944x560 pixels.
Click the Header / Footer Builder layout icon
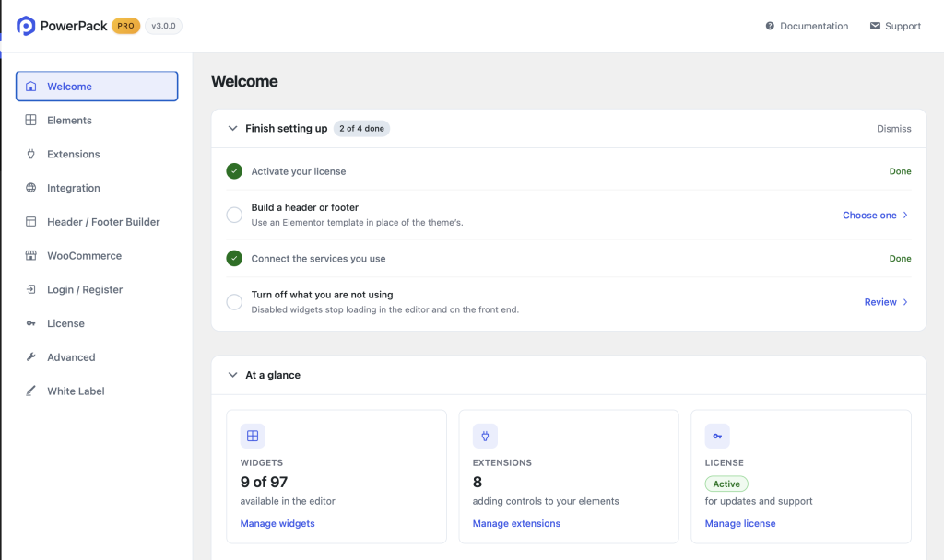30,222
